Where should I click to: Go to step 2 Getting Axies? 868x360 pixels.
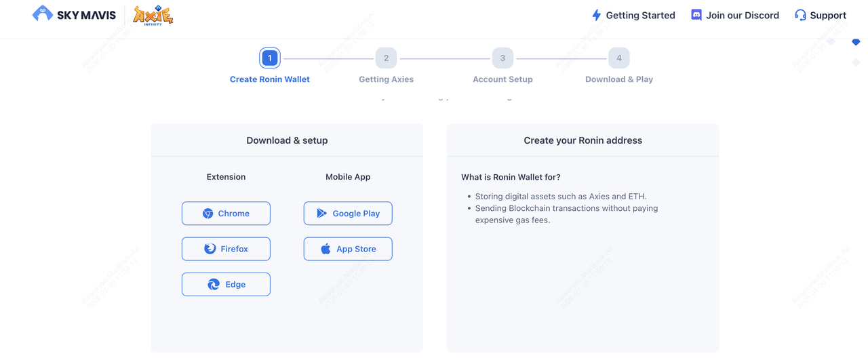click(x=386, y=58)
